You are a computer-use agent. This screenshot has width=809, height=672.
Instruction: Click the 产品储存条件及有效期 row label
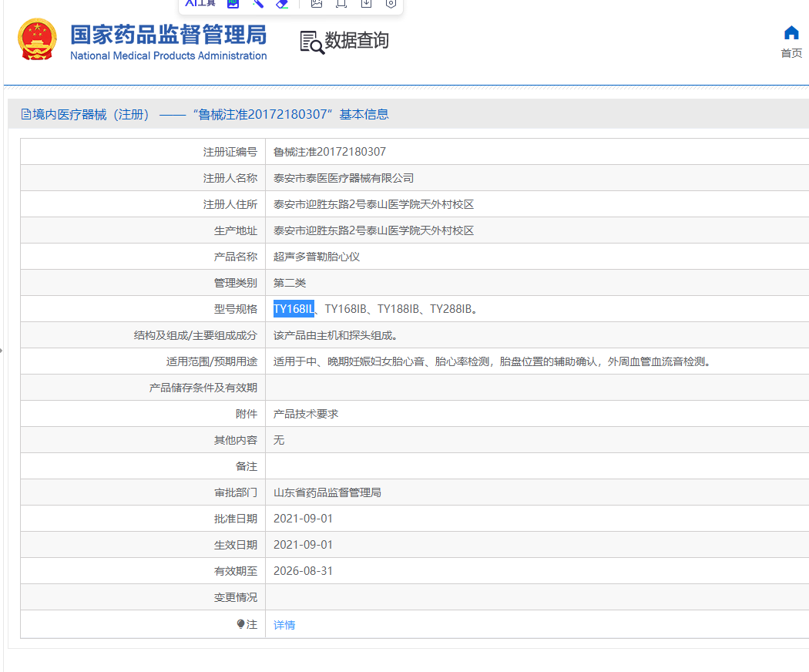click(203, 388)
